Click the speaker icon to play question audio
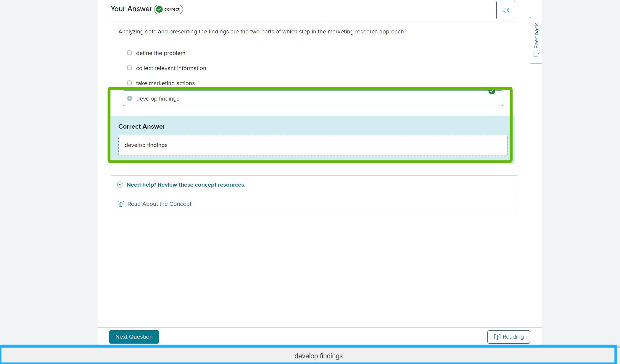The image size is (620, 364). (505, 10)
